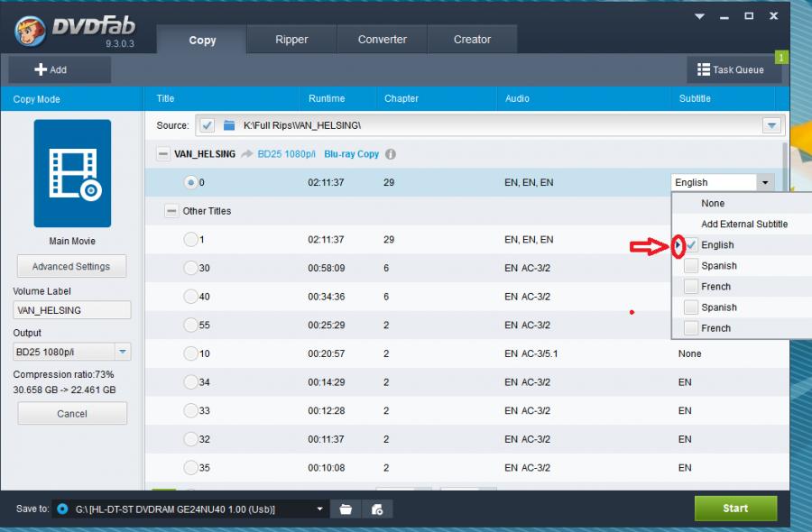Click the audio cell EN AC-3/5.1

(x=531, y=354)
